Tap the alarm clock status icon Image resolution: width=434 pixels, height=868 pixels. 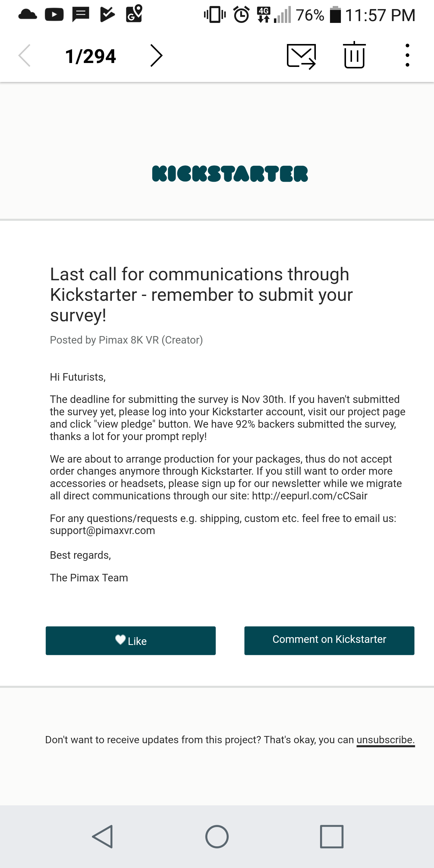click(241, 14)
